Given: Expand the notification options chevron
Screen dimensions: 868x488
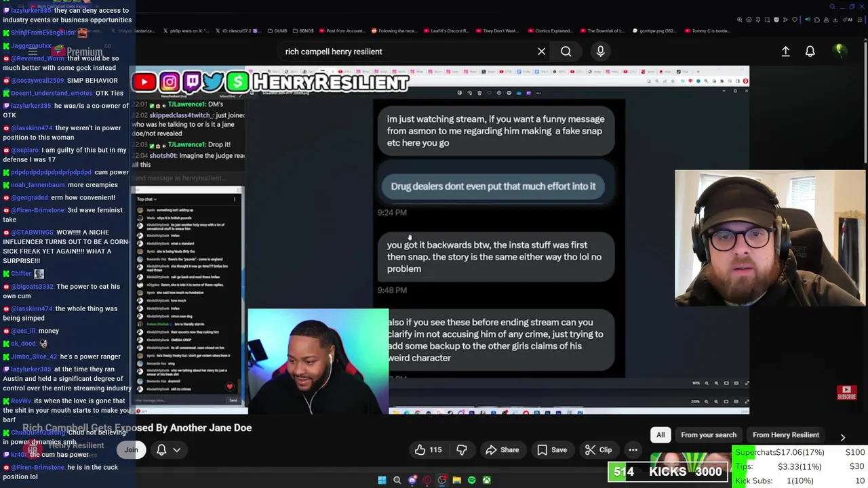Looking at the screenshot, I should (x=177, y=449).
